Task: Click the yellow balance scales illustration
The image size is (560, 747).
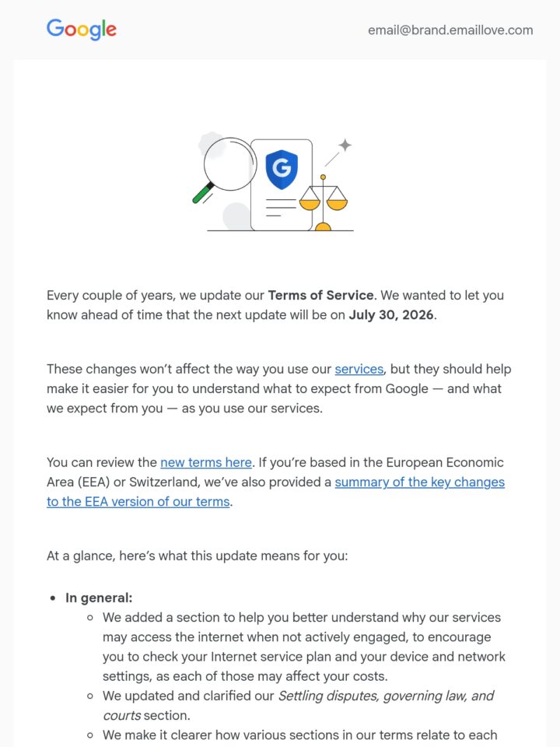Action: click(x=324, y=202)
